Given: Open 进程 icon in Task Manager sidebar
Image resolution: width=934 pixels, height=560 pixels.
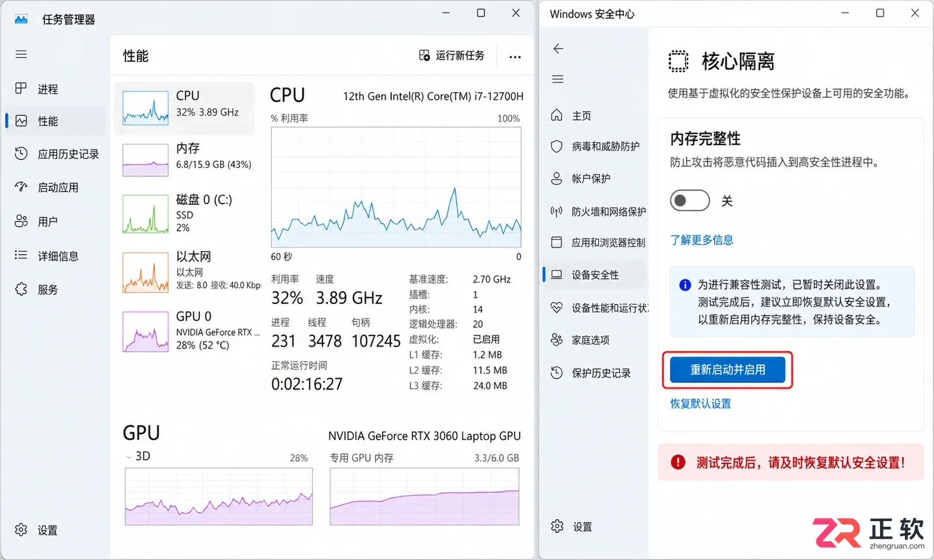Looking at the screenshot, I should (21, 88).
